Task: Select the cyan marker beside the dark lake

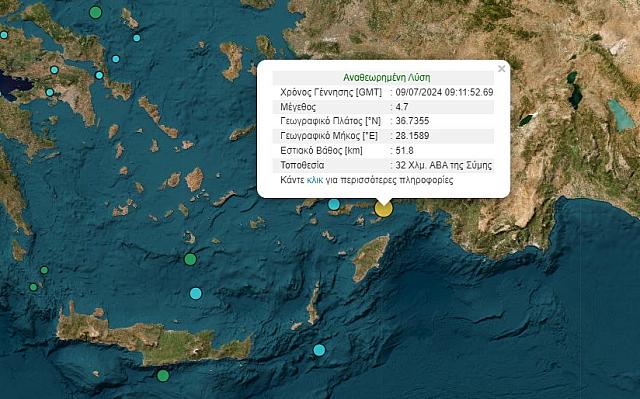Action: click(49, 92)
